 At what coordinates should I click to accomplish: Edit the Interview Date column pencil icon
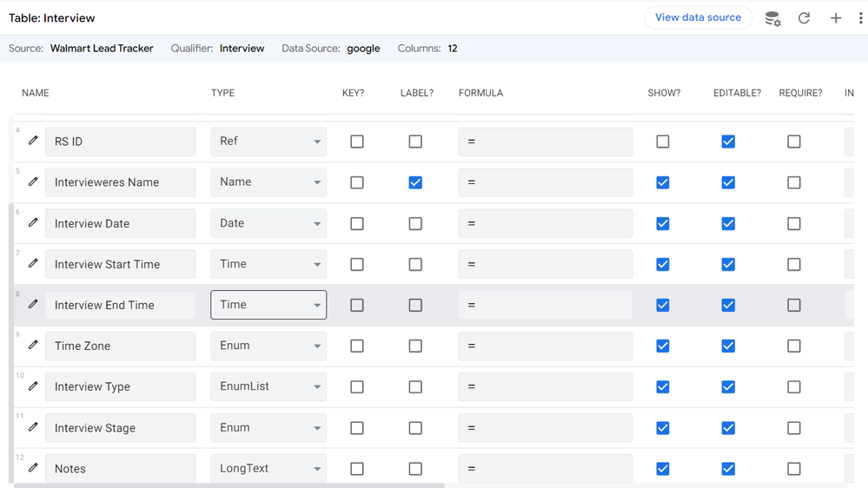click(33, 222)
